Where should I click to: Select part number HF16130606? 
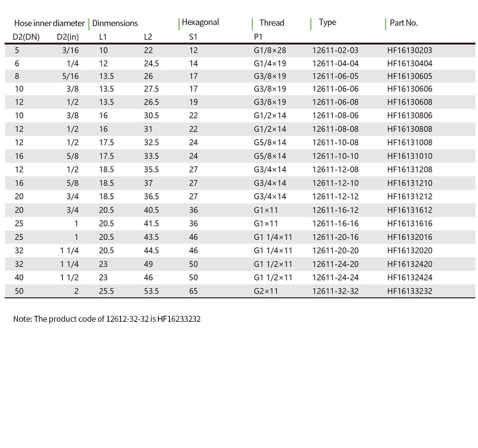pyautogui.click(x=410, y=89)
